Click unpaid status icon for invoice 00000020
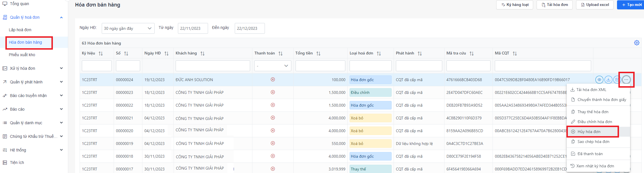 [x=273, y=130]
